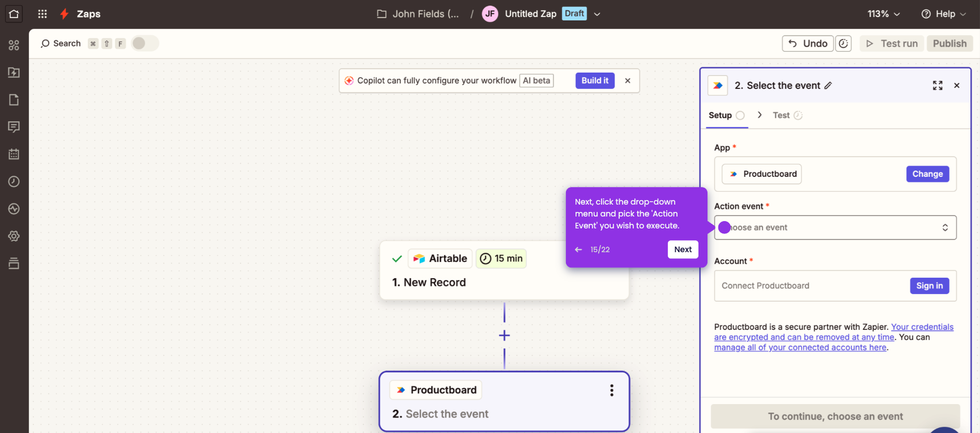Click the Airtable app chip
Viewport: 980px width, 433px height.
pos(440,258)
